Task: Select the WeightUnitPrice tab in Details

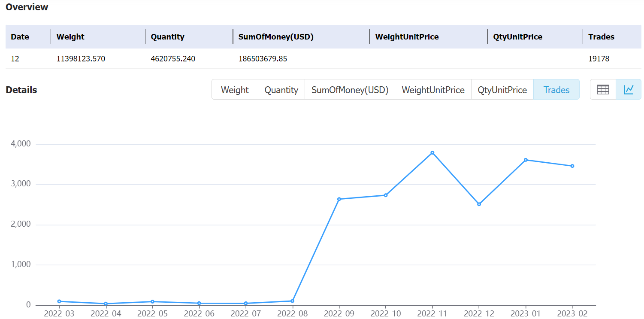Action: pyautogui.click(x=433, y=90)
